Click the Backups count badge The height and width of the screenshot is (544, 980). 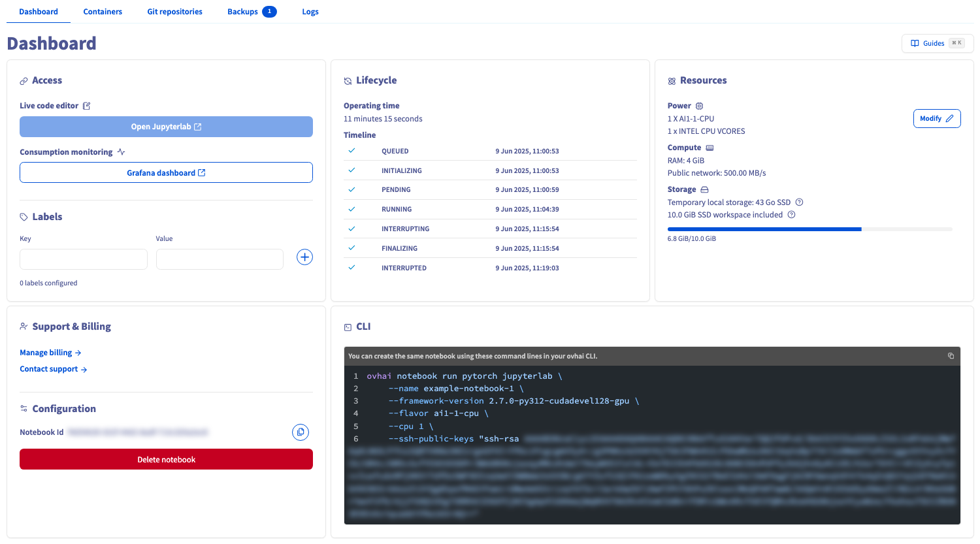[269, 12]
